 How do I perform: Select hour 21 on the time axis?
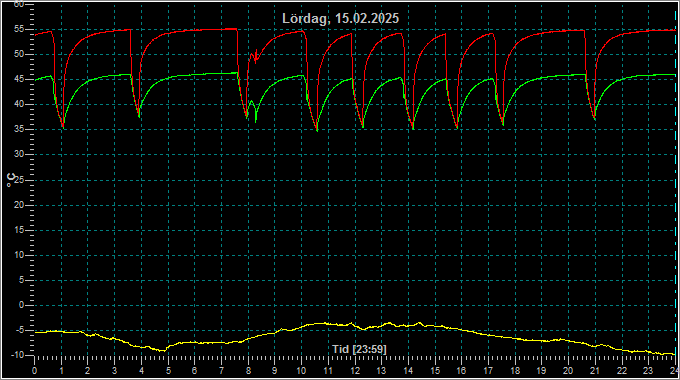tap(595, 371)
